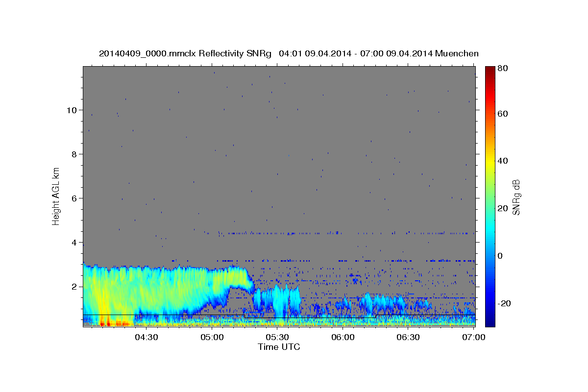588x392 pixels.
Task: Click the height tick label 4
Action: pos(73,243)
